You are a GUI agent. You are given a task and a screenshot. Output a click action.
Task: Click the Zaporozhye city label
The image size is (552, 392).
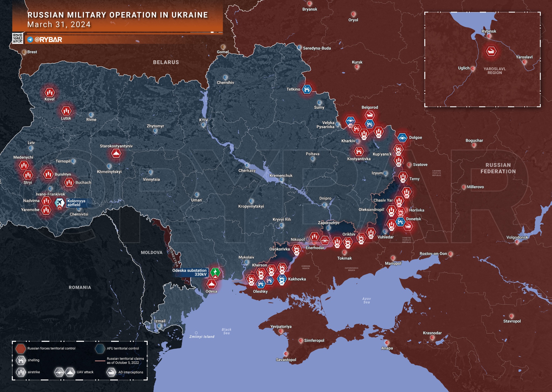(329, 223)
